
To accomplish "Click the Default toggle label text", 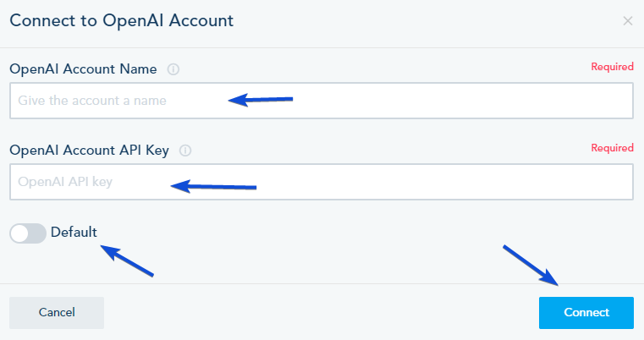I will [74, 232].
